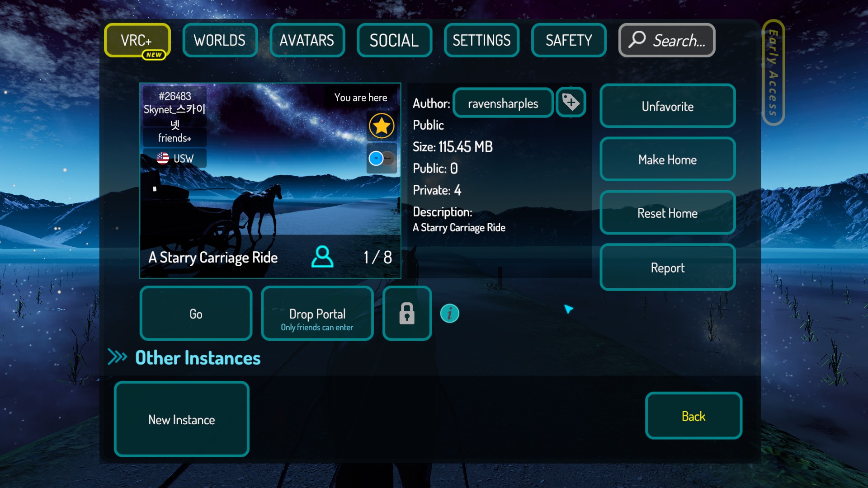Toggle the padlock access button
Image resolution: width=868 pixels, height=488 pixels.
tap(407, 314)
